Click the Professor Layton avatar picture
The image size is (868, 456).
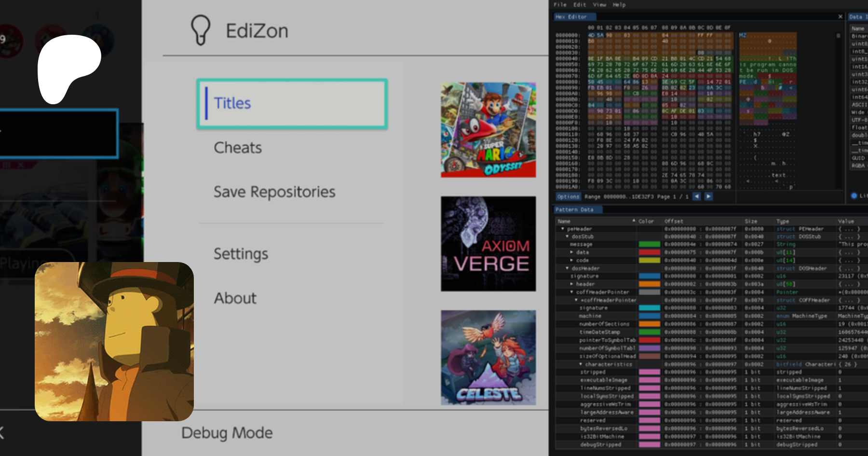(114, 341)
